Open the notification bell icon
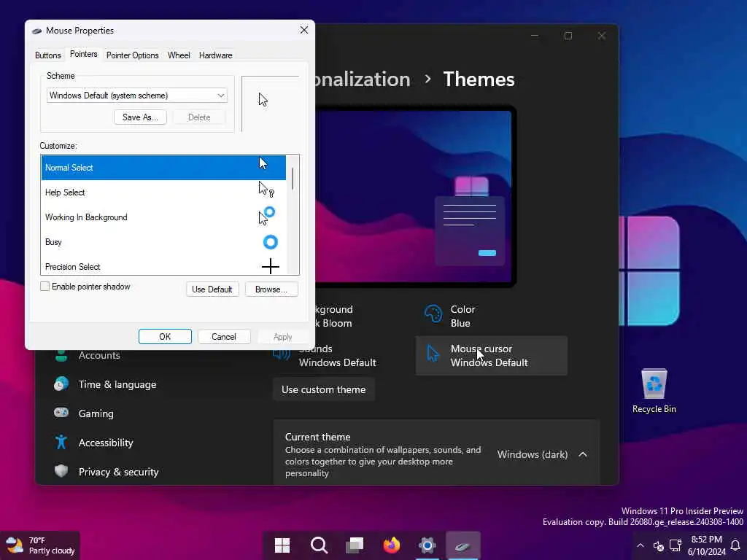The width and height of the screenshot is (747, 560). [x=735, y=545]
